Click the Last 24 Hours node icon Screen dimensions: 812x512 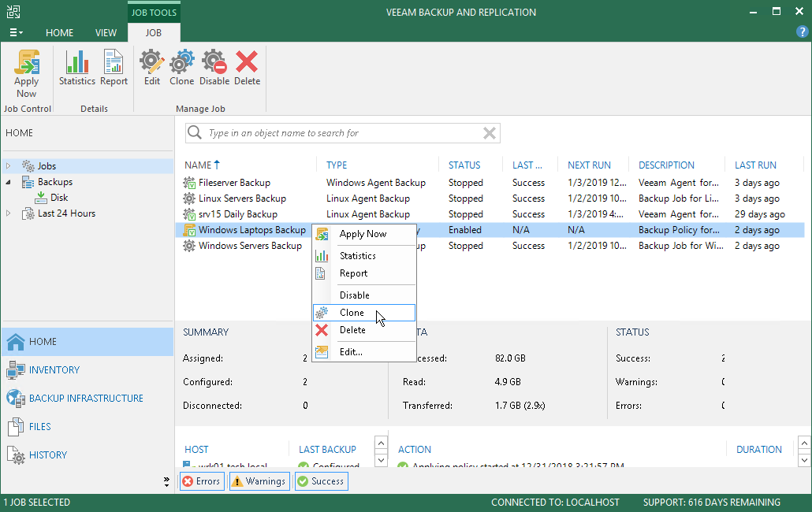point(28,213)
